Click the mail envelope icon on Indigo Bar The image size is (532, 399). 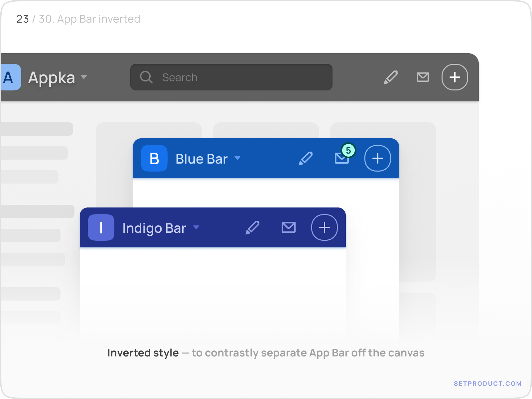point(289,227)
